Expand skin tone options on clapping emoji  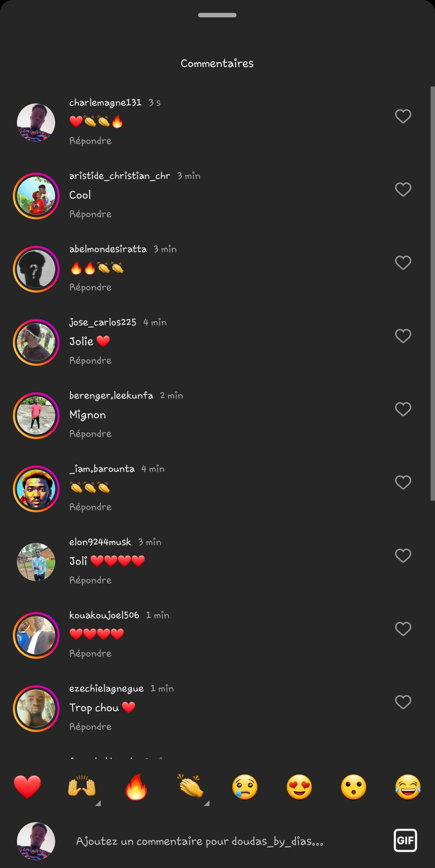[x=207, y=803]
